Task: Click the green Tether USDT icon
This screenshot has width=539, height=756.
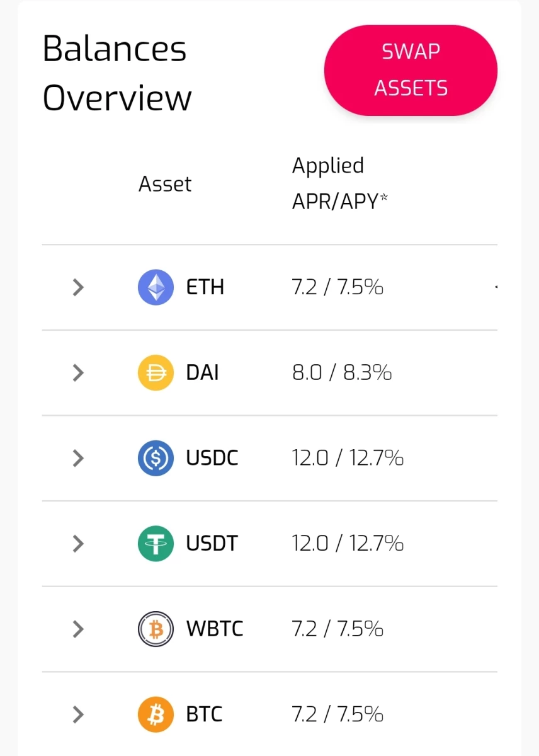Action: 156,544
